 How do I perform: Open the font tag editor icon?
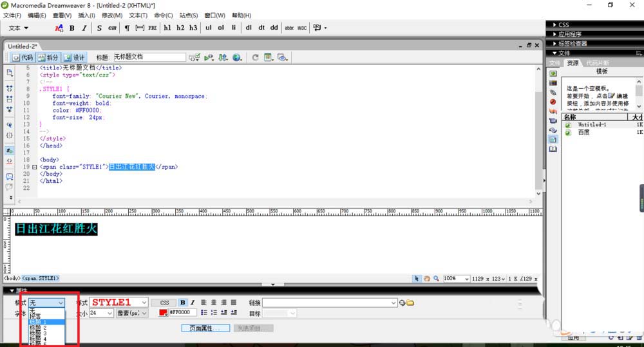pyautogui.click(x=59, y=28)
